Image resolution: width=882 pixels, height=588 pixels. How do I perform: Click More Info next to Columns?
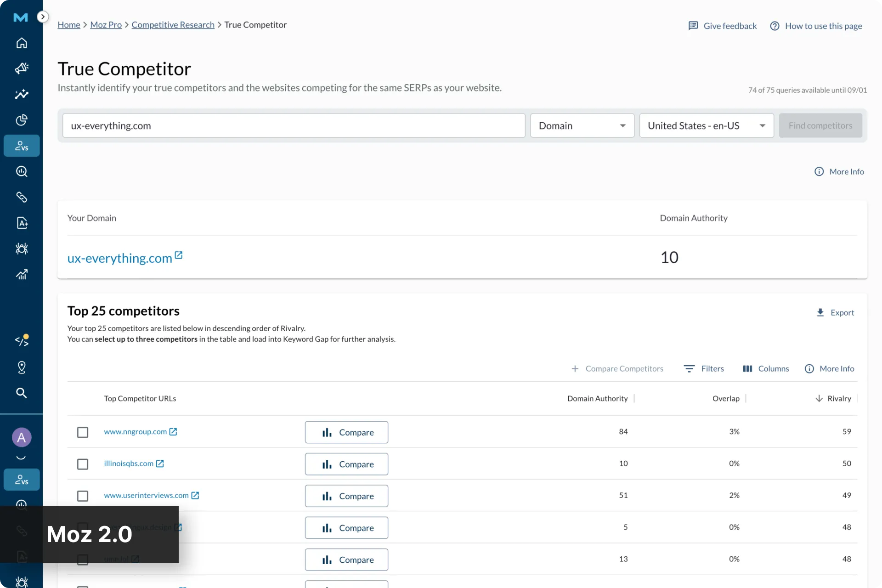pos(830,368)
